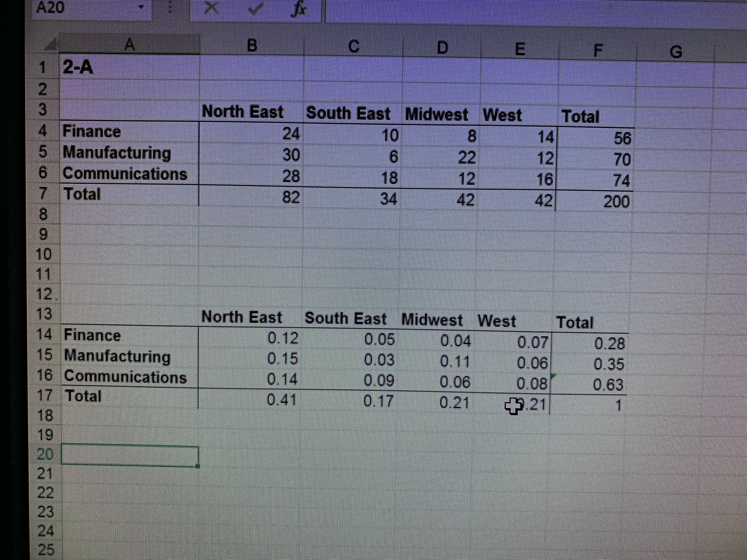Screen dimensions: 747x560
Task: Click West header in row 3
Action: pyautogui.click(x=502, y=116)
